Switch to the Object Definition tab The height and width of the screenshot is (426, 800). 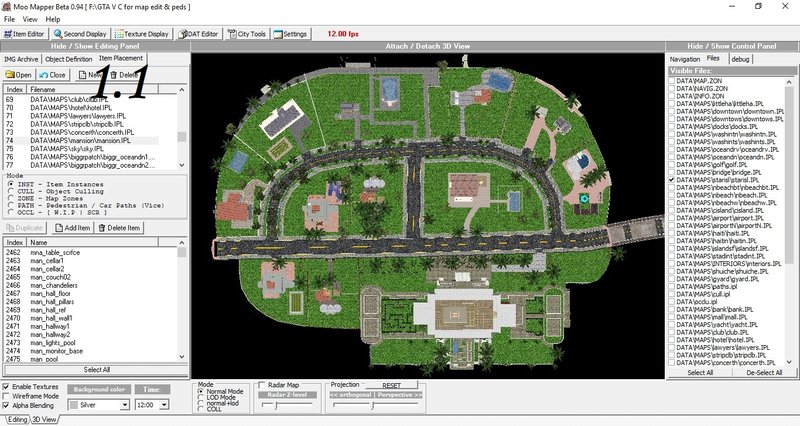click(x=68, y=59)
